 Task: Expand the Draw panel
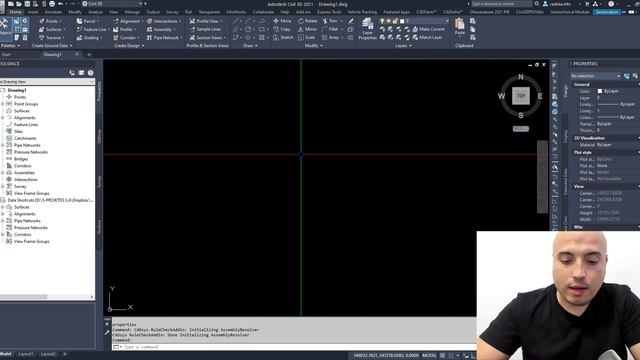250,46
